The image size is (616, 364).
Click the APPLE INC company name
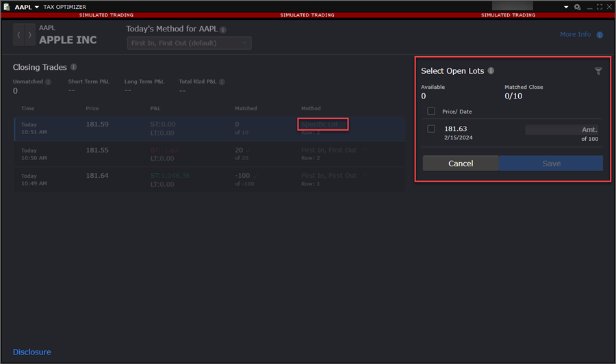pyautogui.click(x=68, y=40)
